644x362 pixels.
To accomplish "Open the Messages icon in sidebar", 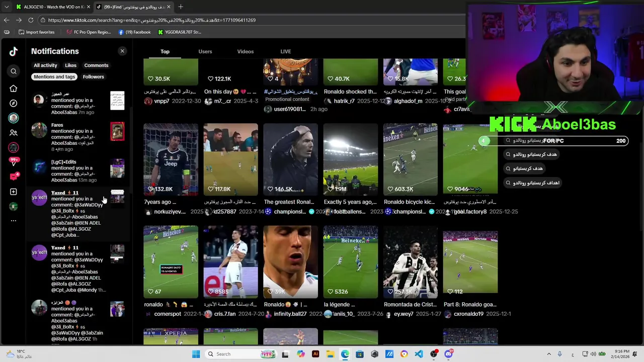I will click(14, 176).
